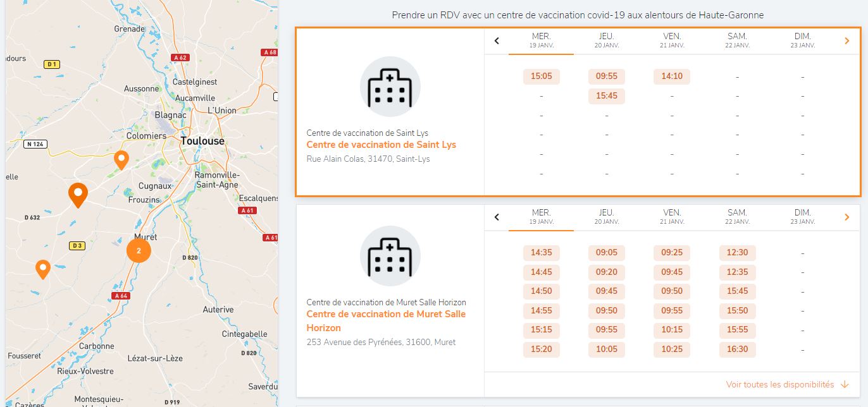Screen dimensions: 868x407
Task: Click the small orange pin southwest of Muret
Action: point(43,269)
